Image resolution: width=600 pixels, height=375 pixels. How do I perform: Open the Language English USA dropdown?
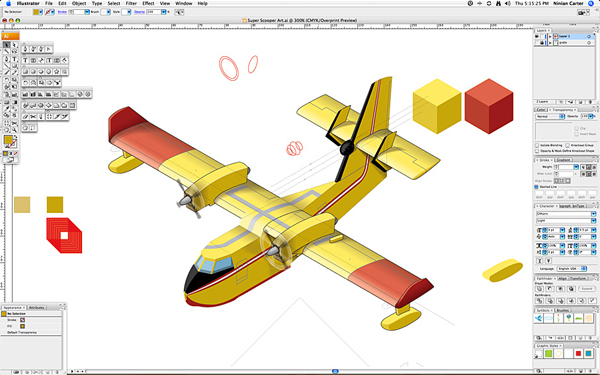pyautogui.click(x=572, y=269)
